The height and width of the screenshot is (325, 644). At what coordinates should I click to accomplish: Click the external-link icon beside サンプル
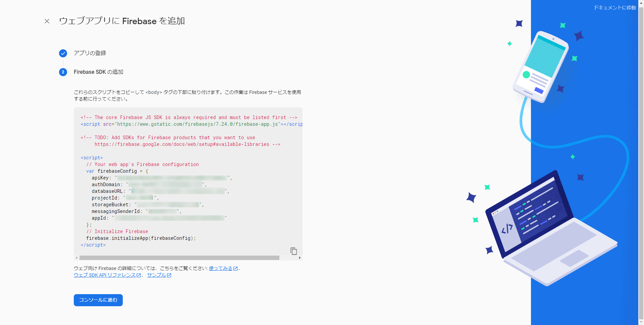click(169, 275)
